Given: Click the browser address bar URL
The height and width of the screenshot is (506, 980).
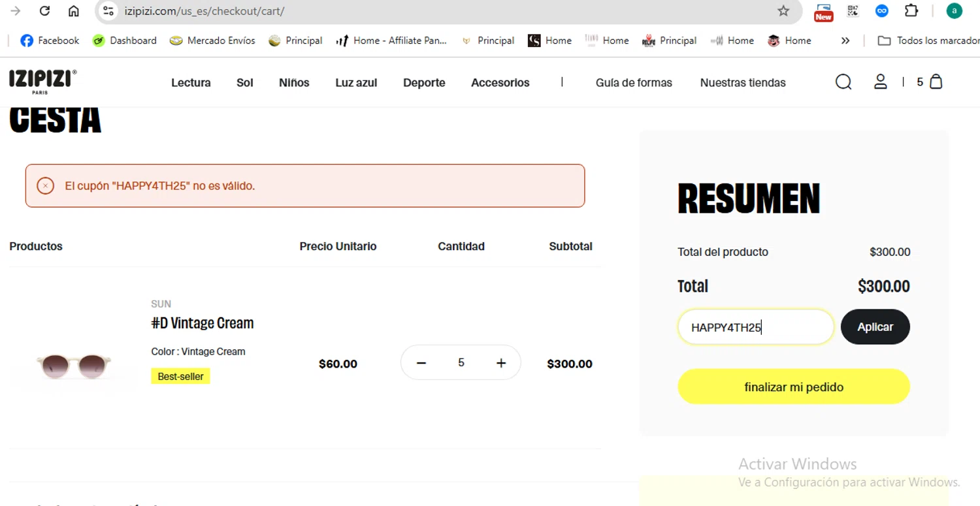Looking at the screenshot, I should pos(204,11).
